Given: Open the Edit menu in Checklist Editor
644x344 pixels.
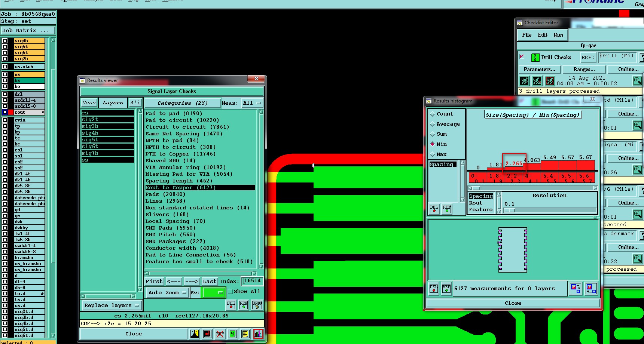Looking at the screenshot, I should [542, 35].
